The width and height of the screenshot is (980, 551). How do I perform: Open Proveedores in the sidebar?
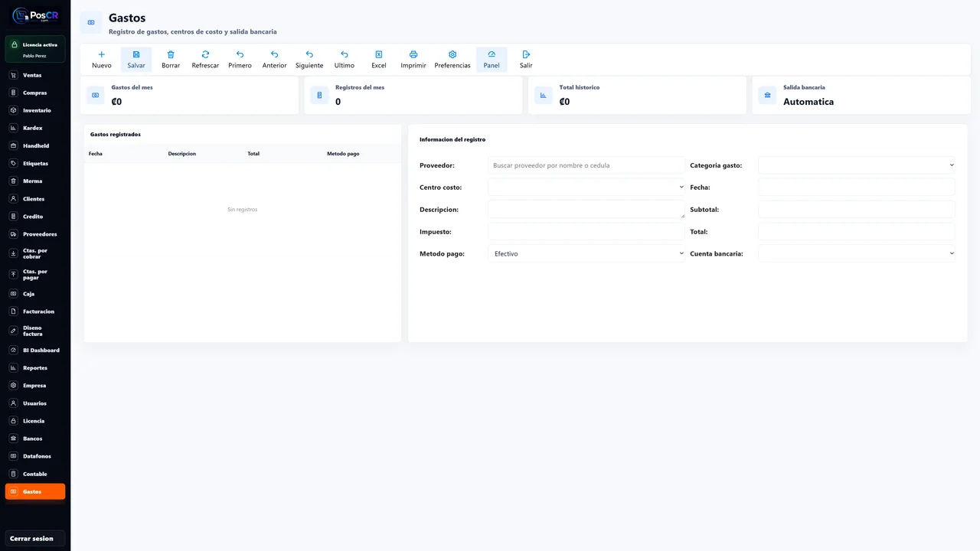(35, 233)
